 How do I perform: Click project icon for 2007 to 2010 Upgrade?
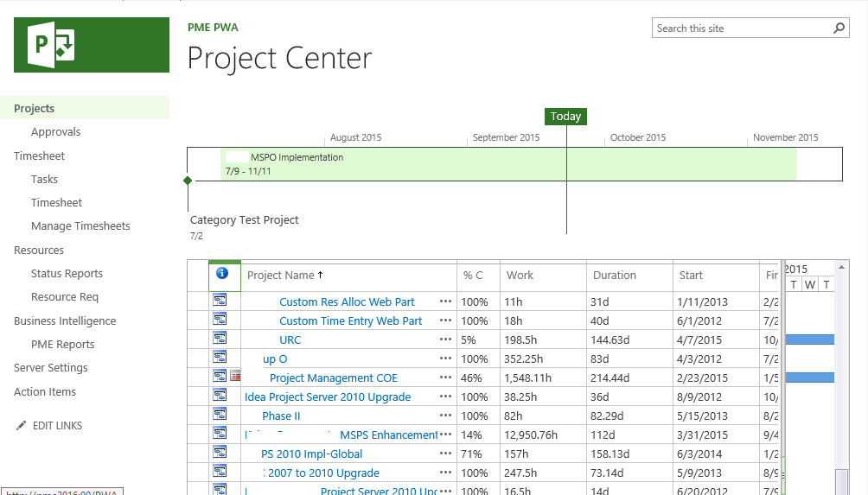[x=220, y=471]
